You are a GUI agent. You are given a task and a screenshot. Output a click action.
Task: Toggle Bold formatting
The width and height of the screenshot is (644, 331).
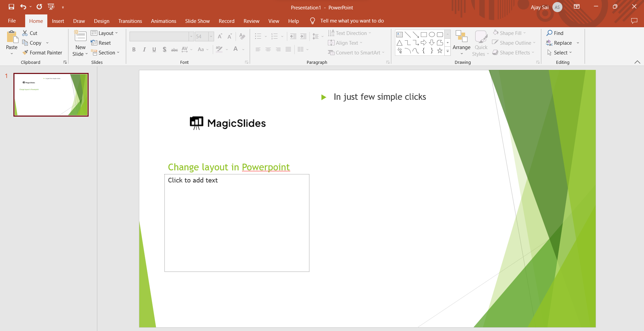[x=134, y=49]
